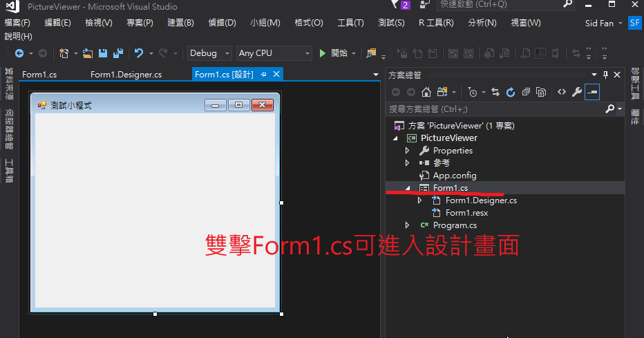The image size is (644, 338).
Task: Open the dropdown arrow beside 開始
Action: [x=354, y=54]
